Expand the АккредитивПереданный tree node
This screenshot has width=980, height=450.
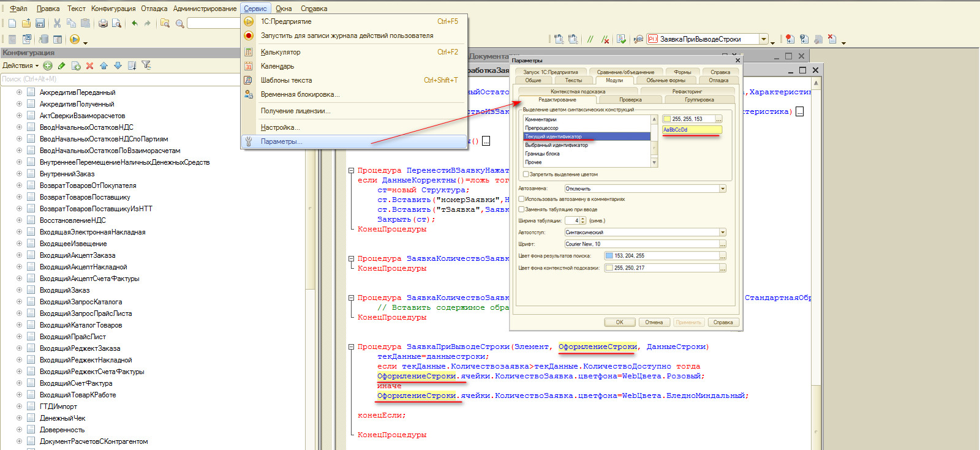point(19,92)
